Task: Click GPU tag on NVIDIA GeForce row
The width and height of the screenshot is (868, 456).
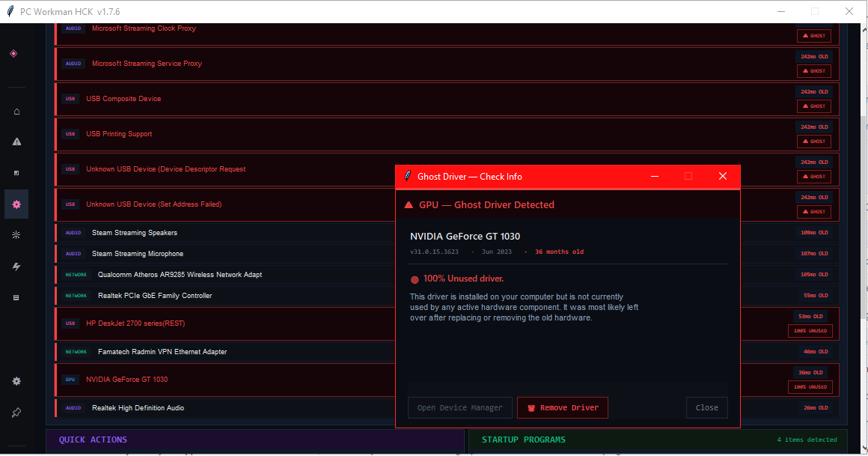Action: [70, 380]
